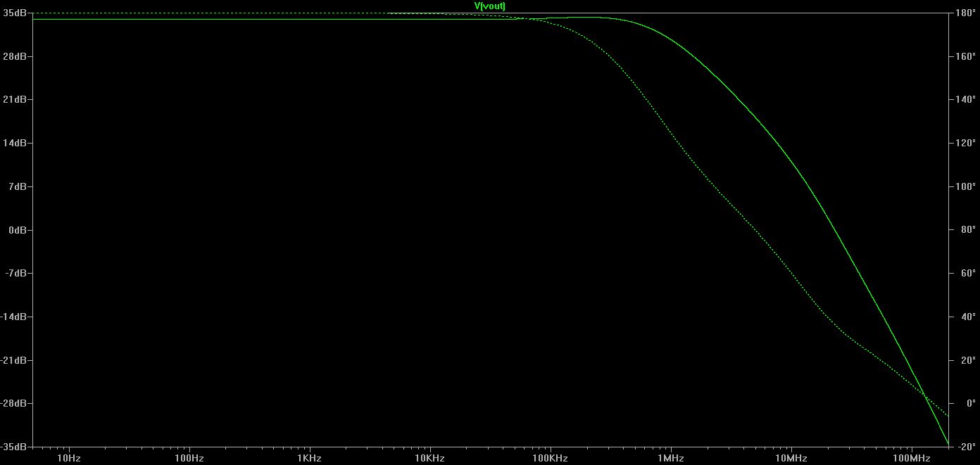Click the -14dB magnitude axis label
Viewport: 980px width, 465px height.
click(13, 317)
